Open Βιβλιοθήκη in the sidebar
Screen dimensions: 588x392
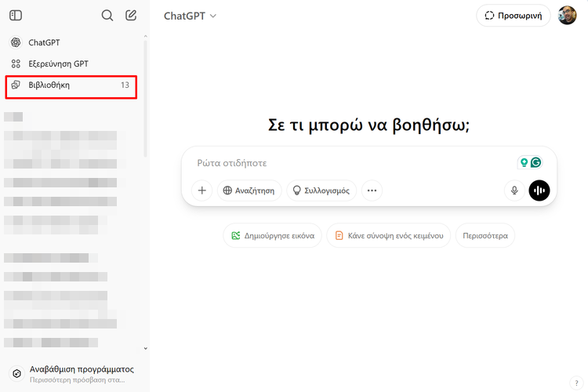[71, 85]
